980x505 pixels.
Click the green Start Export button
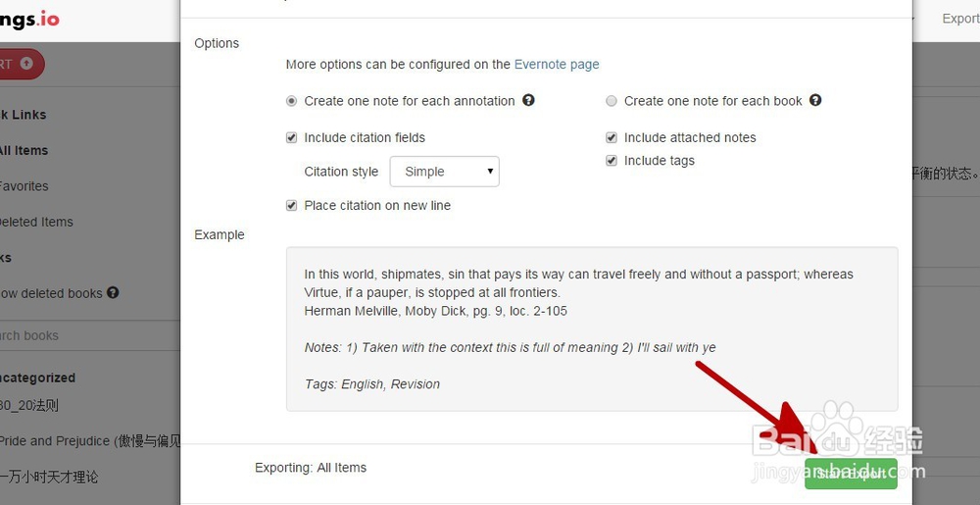pos(851,473)
